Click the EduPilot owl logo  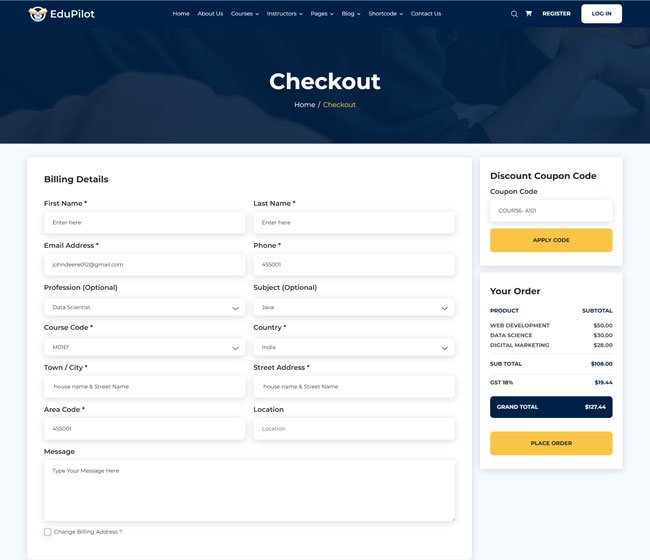click(38, 14)
